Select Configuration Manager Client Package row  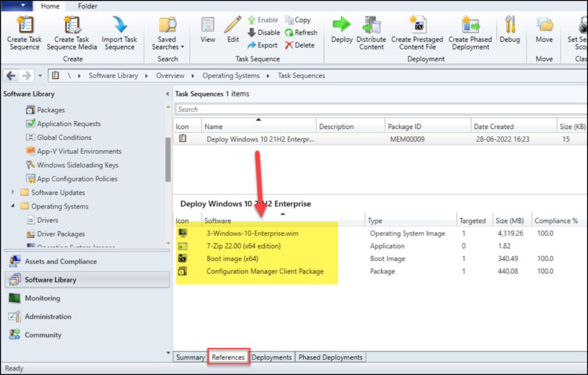click(x=380, y=272)
